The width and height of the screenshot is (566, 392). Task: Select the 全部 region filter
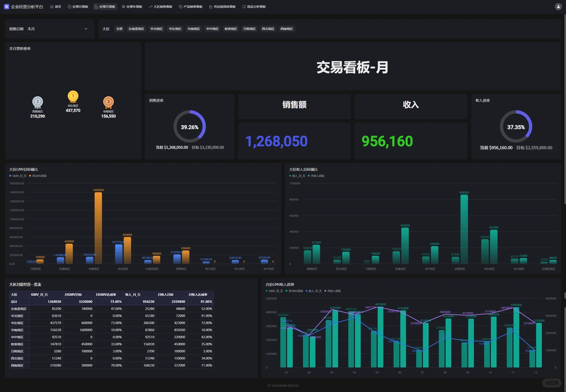pos(119,29)
